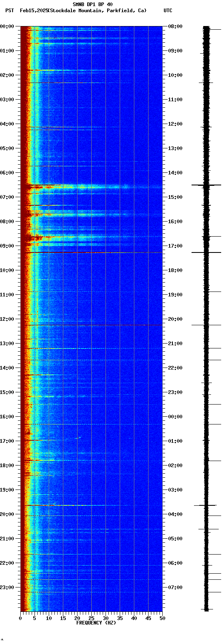Screen dimensions: 224x644
Task: Click the largest seismogram spike near 14:30 UTC
Action: pos(206,185)
